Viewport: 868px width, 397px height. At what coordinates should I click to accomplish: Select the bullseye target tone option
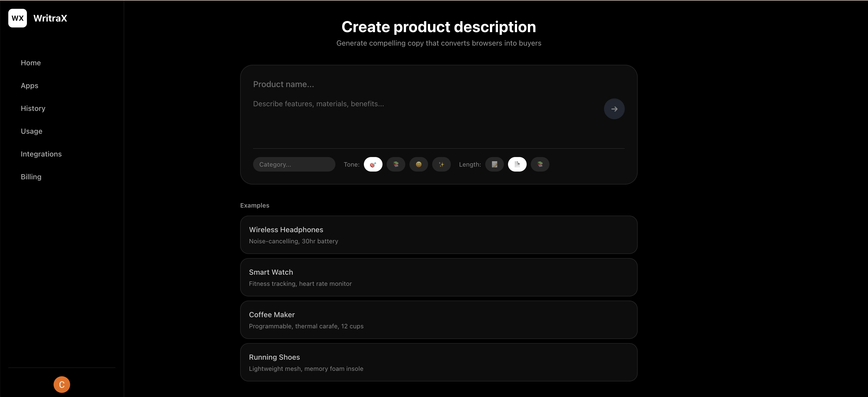[x=373, y=164]
